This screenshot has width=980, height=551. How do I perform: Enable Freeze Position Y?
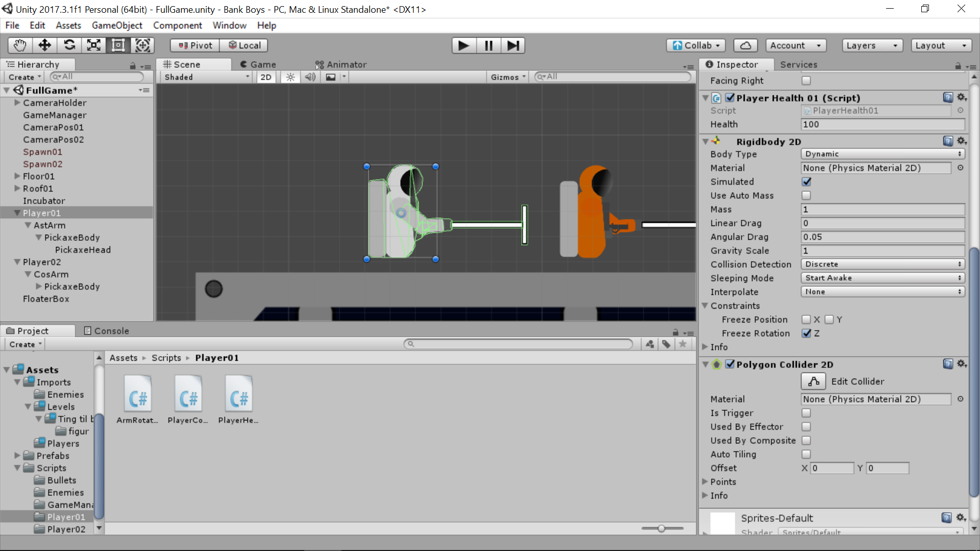(829, 319)
